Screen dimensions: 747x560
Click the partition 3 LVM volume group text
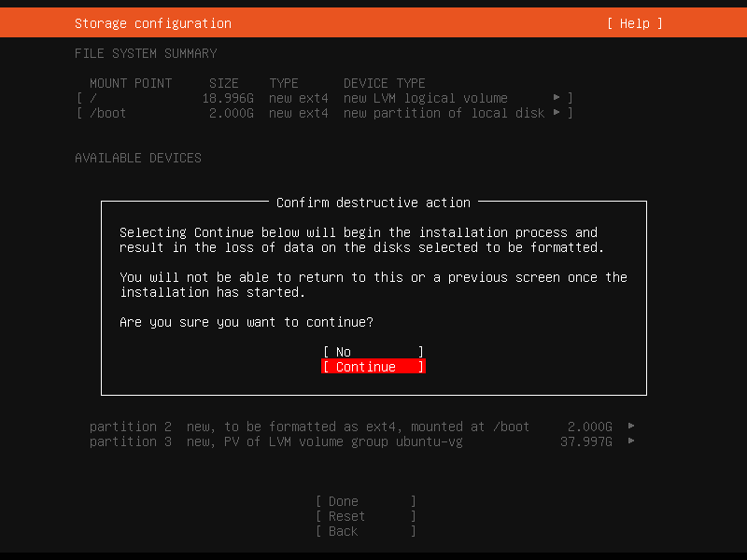click(324, 441)
